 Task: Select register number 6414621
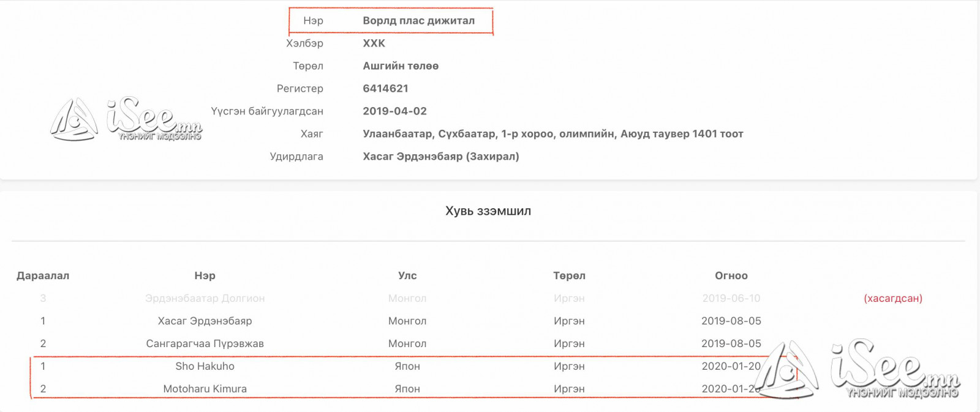click(385, 89)
